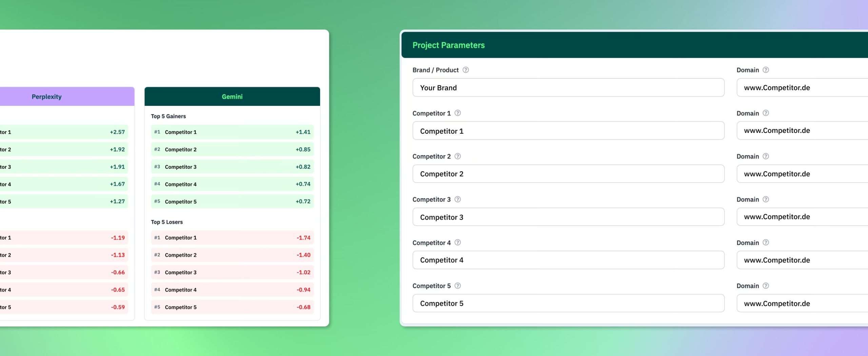The height and width of the screenshot is (356, 868).
Task: Click Domain help icon in Competitor 5 row
Action: [x=766, y=286]
